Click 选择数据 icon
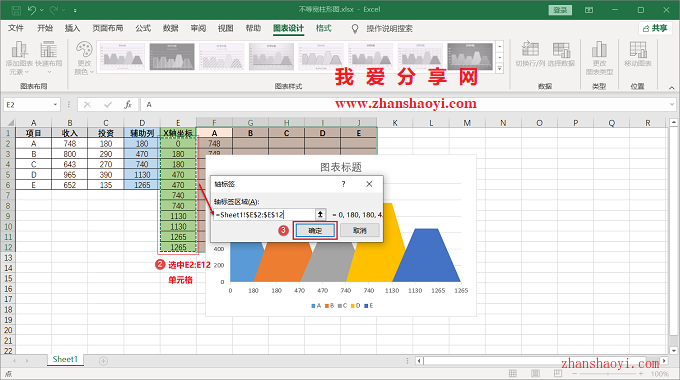680x380 pixels. 561,55
